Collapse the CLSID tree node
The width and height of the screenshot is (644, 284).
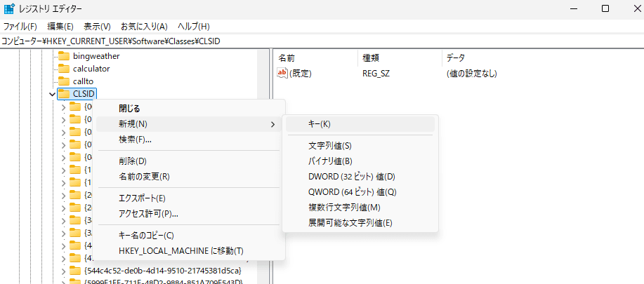coord(52,94)
